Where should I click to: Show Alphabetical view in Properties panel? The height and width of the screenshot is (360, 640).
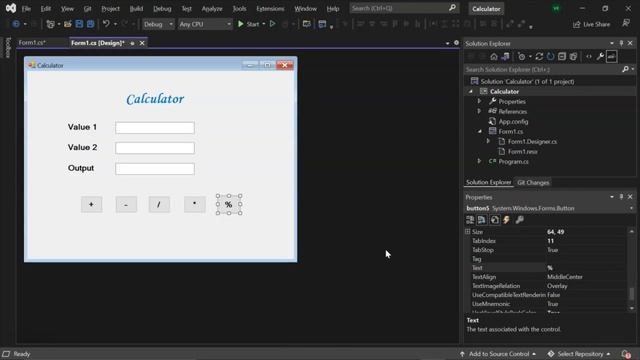click(x=482, y=220)
